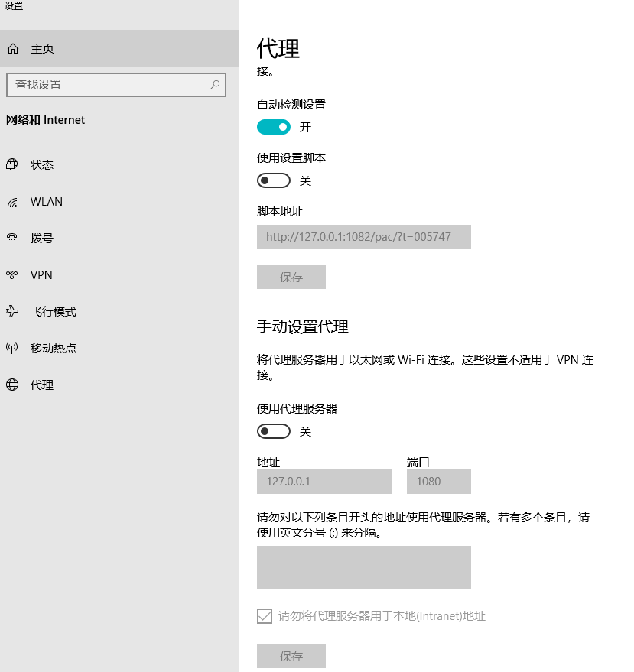Click the VPN icon in sidebar
This screenshot has height=672, width=634.
(12, 274)
